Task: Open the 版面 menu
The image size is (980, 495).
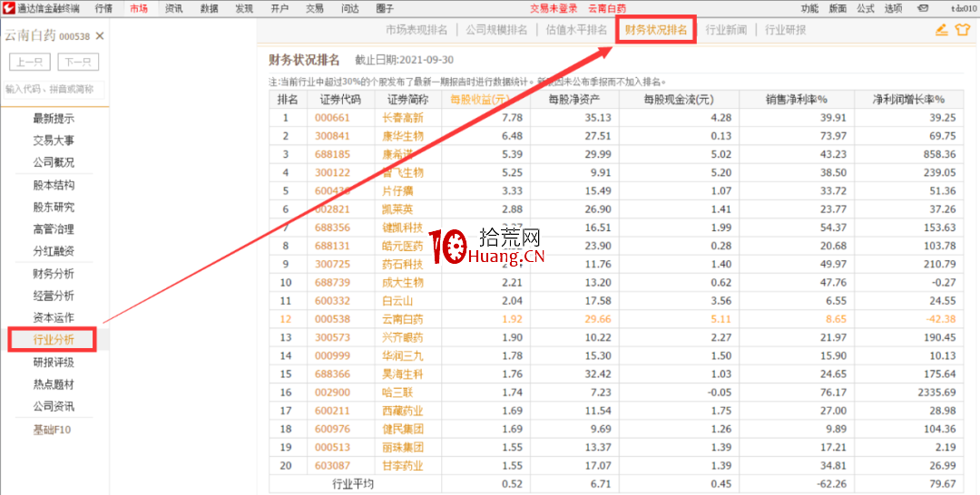Action: 838,8
